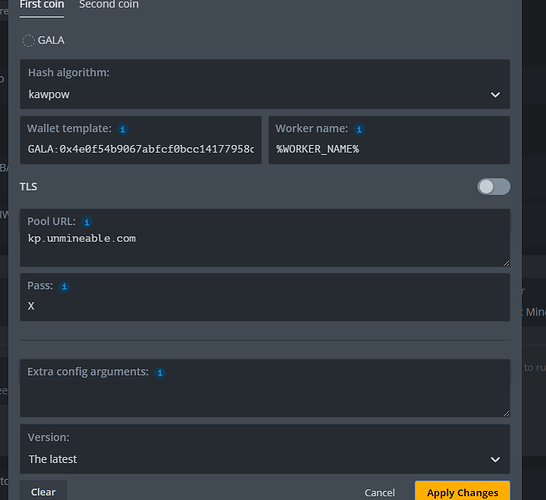Click the Hash algorithm chevron arrow
The image size is (546, 500).
(x=495, y=95)
